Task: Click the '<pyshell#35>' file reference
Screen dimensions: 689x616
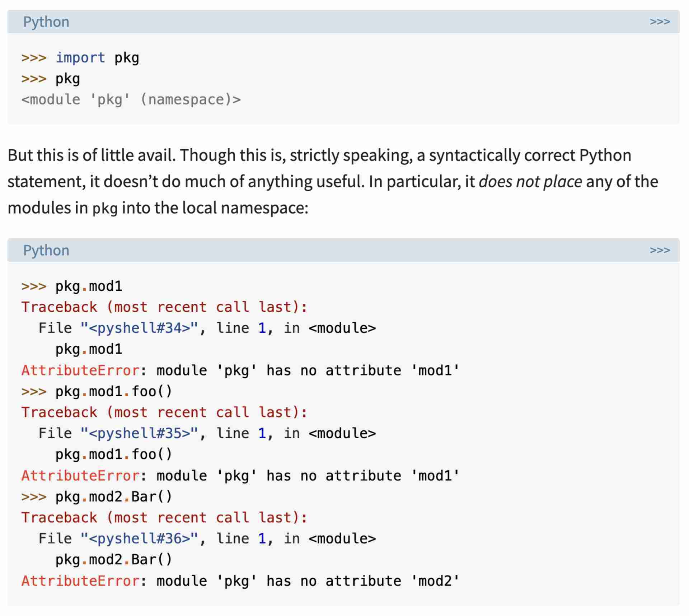Action: point(139,433)
